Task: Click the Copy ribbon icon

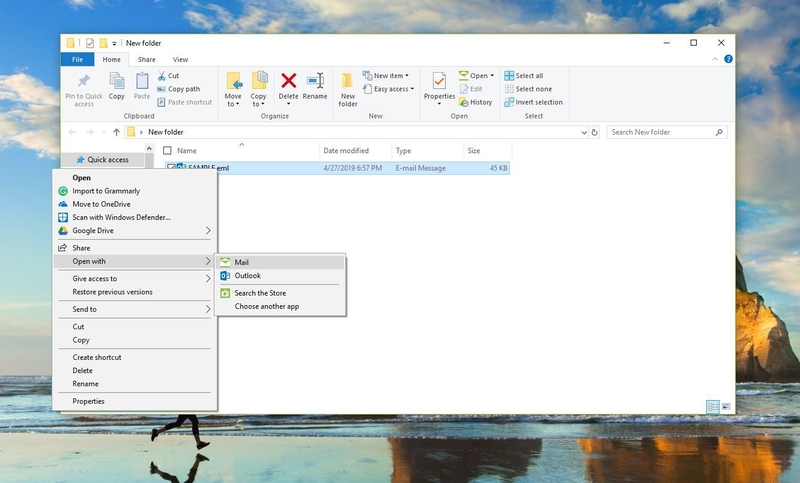Action: 117,81
